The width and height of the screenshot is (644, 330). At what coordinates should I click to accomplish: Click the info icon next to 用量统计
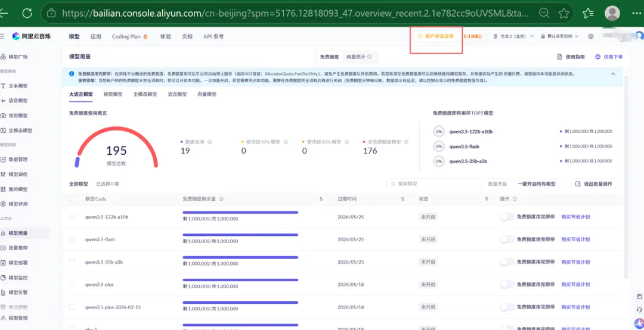370,57
